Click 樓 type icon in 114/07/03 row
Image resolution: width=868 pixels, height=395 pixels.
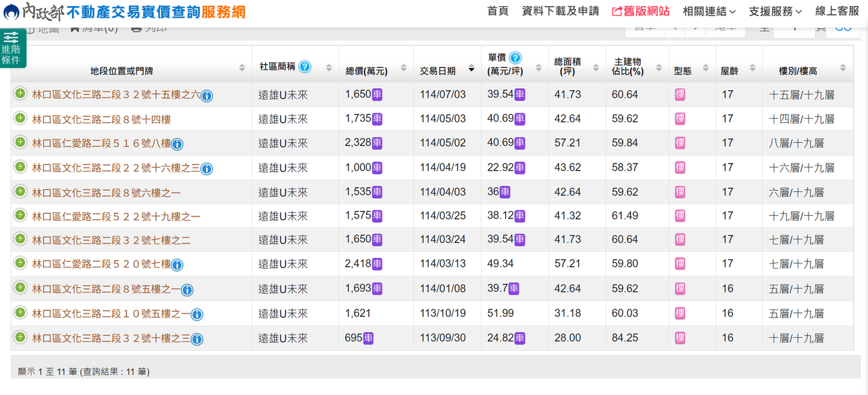coord(680,94)
